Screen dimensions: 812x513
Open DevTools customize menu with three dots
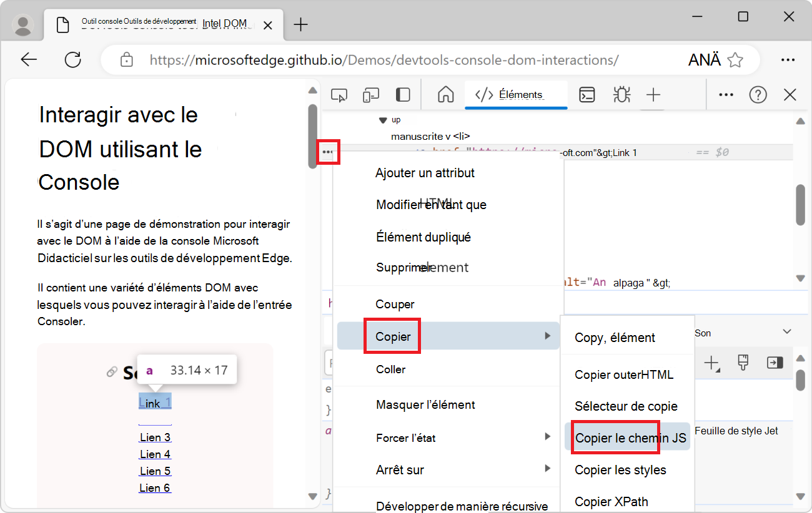pos(726,94)
